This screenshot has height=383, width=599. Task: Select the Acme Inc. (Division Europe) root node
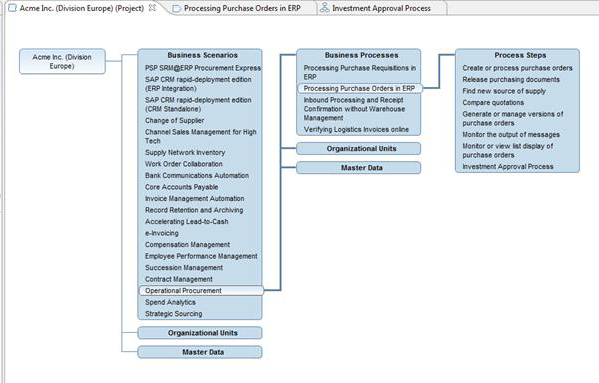[62, 61]
